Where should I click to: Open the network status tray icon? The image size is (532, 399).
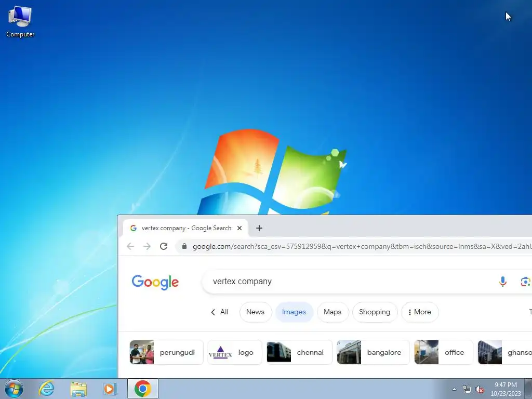[467, 389]
